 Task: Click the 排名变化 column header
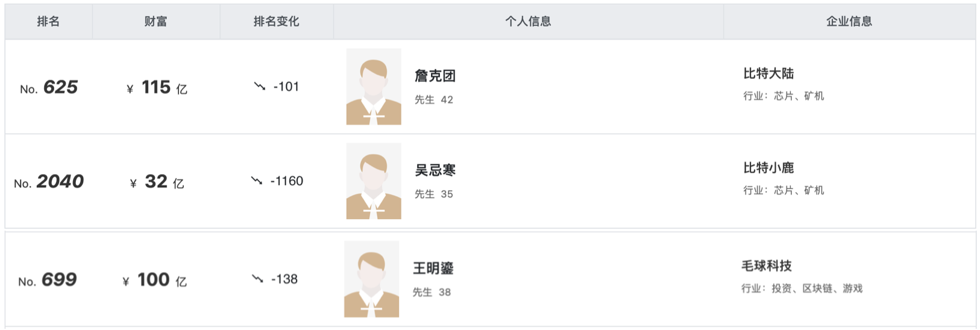click(x=276, y=22)
